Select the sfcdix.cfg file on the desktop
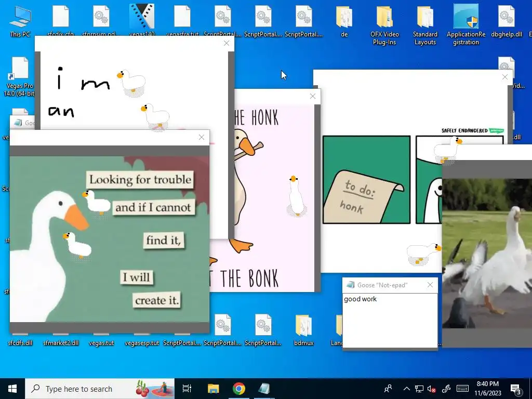The image size is (532, 399). (x=61, y=20)
